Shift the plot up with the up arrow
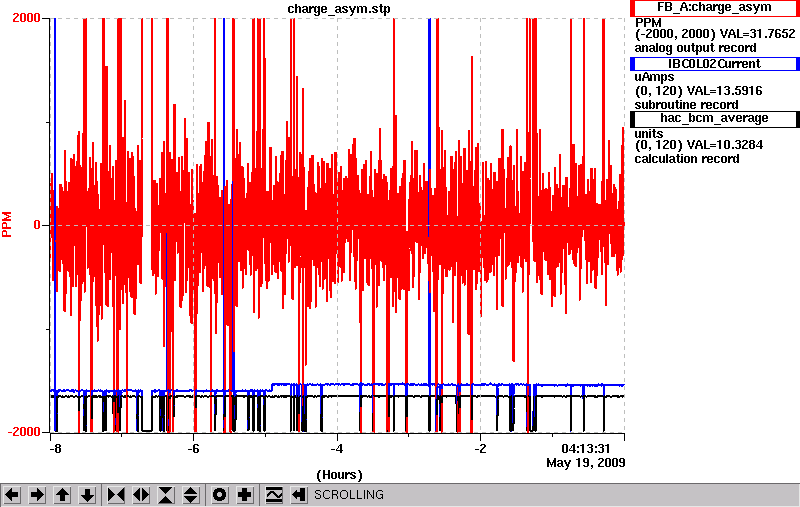Screen dimensions: 800x507 click(63, 495)
